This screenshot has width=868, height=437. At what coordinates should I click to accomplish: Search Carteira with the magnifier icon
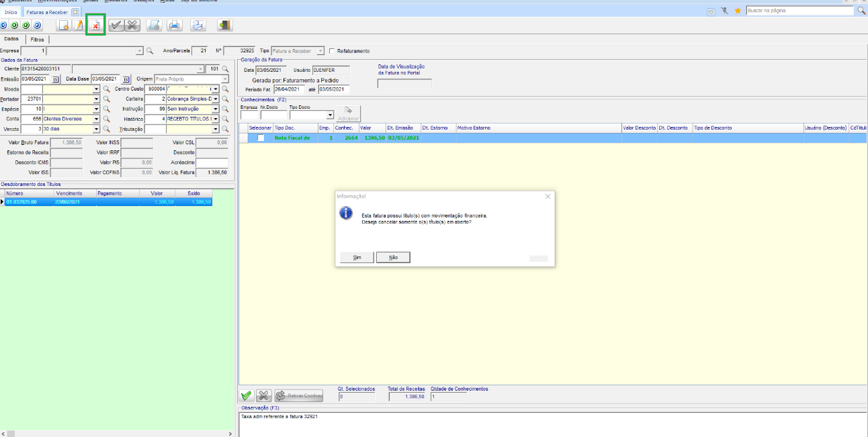pyautogui.click(x=226, y=99)
